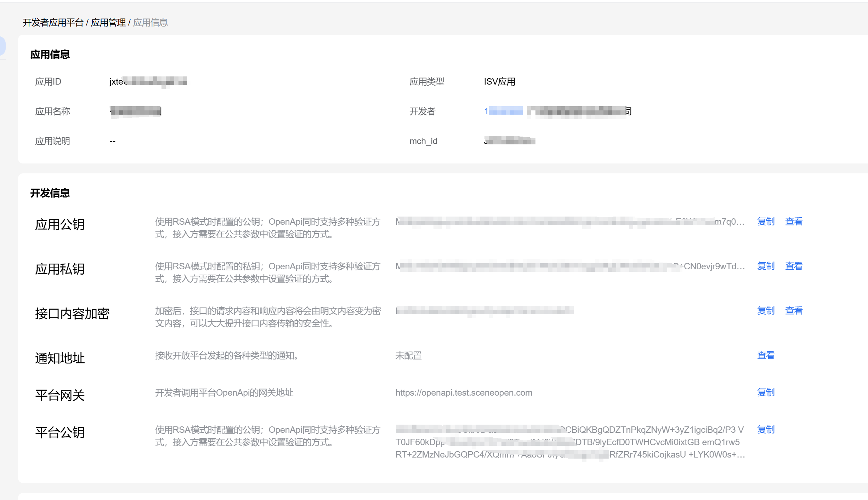The height and width of the screenshot is (500, 868).
Task: Click the blurred 应用名称 value
Action: (136, 111)
